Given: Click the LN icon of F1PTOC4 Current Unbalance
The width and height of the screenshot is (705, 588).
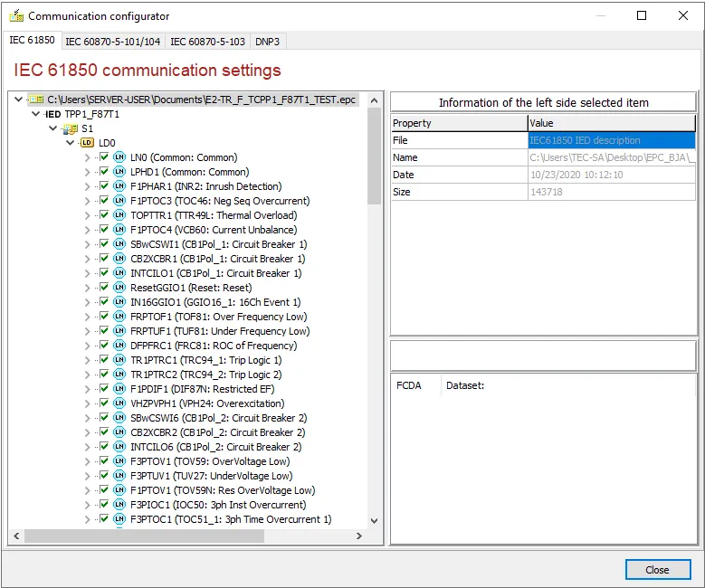Looking at the screenshot, I should pyautogui.click(x=119, y=230).
